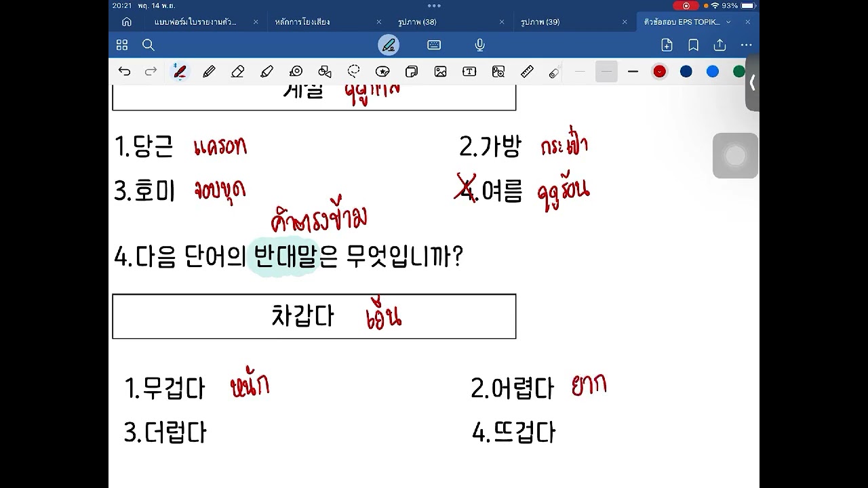Viewport: 868px width, 488px height.
Task: Select the image zoom capture tool
Action: click(498, 71)
